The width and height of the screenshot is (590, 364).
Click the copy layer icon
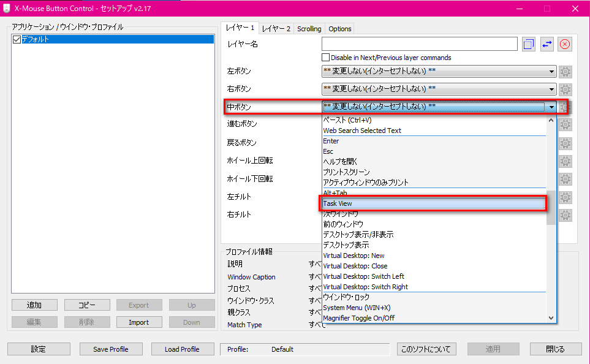(x=529, y=44)
